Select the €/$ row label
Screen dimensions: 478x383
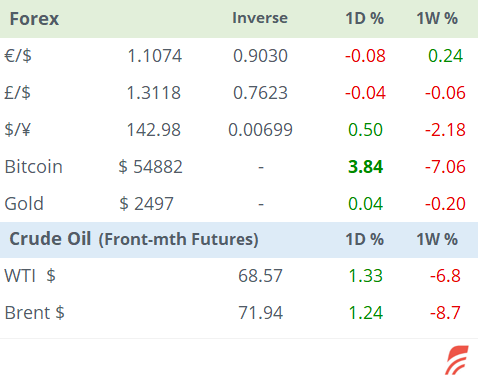click(18, 56)
